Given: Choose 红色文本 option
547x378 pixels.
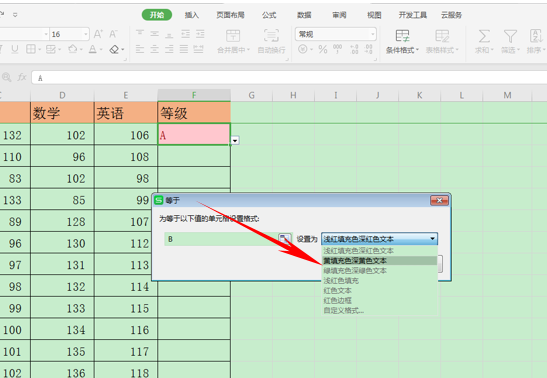Looking at the screenshot, I should [x=379, y=290].
